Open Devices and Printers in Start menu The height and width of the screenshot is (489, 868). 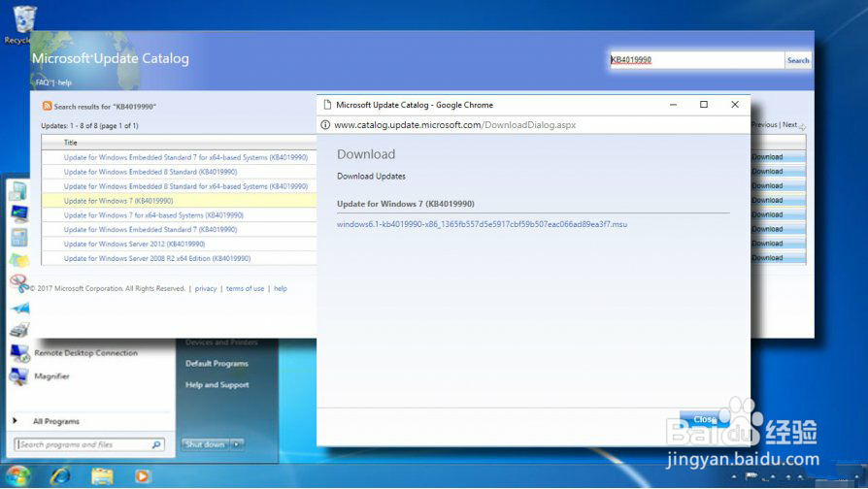[221, 342]
